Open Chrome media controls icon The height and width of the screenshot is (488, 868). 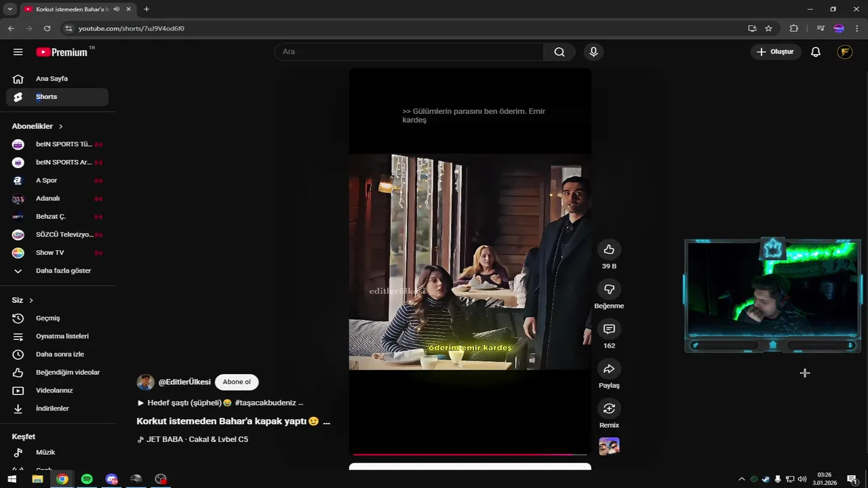[x=821, y=28]
